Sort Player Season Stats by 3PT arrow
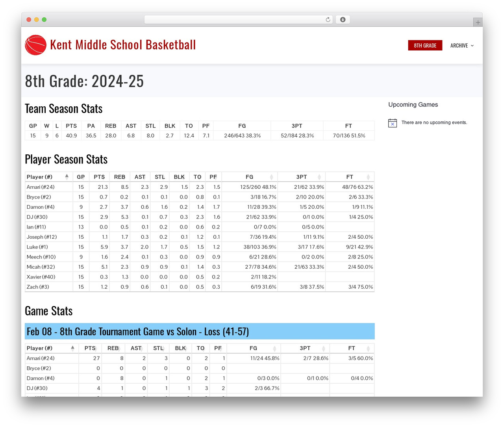 click(319, 177)
